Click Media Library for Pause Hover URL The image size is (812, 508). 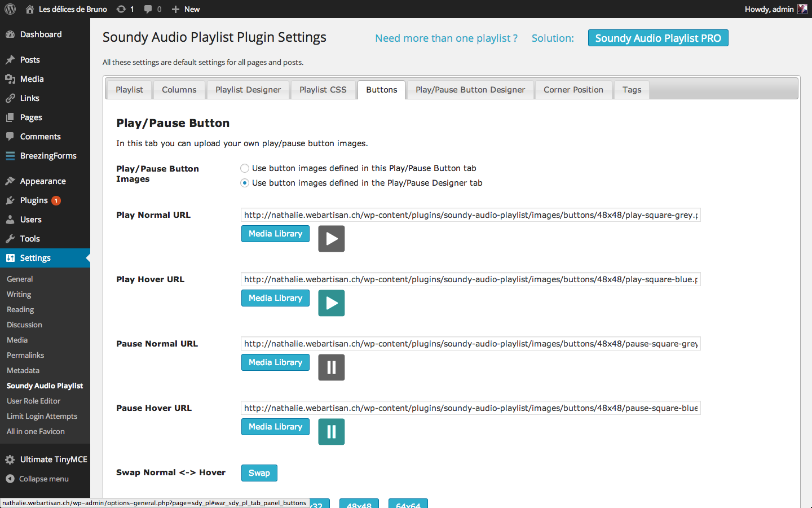pyautogui.click(x=275, y=427)
